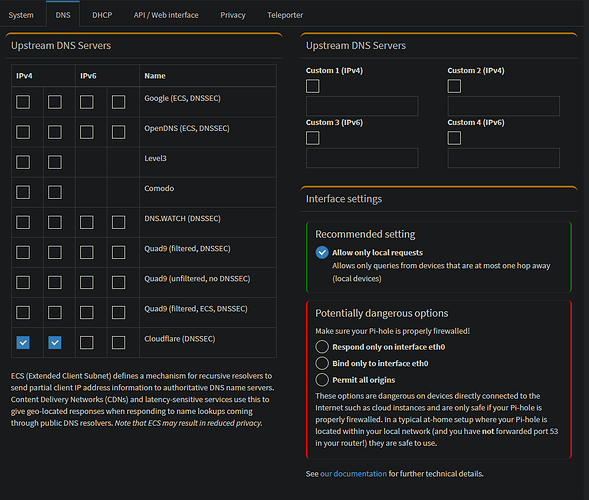589x500 pixels.
Task: Switch to the DHCP tab
Action: 102,15
